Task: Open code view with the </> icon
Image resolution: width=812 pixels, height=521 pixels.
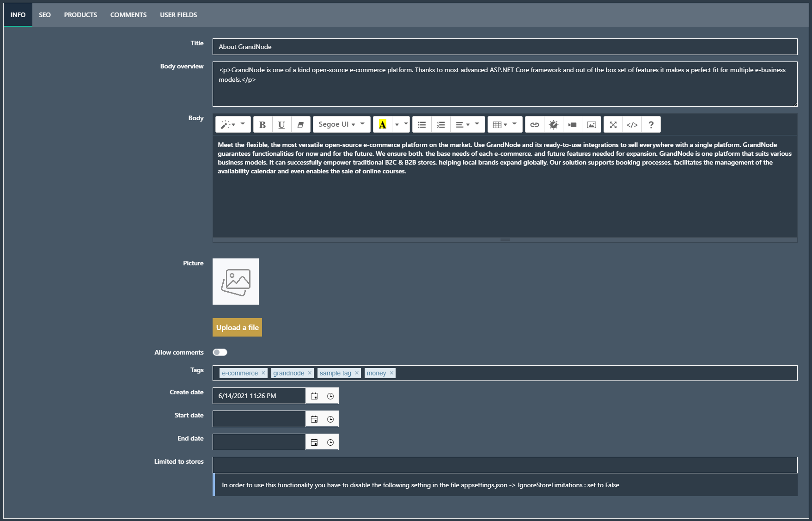Action: (x=632, y=124)
